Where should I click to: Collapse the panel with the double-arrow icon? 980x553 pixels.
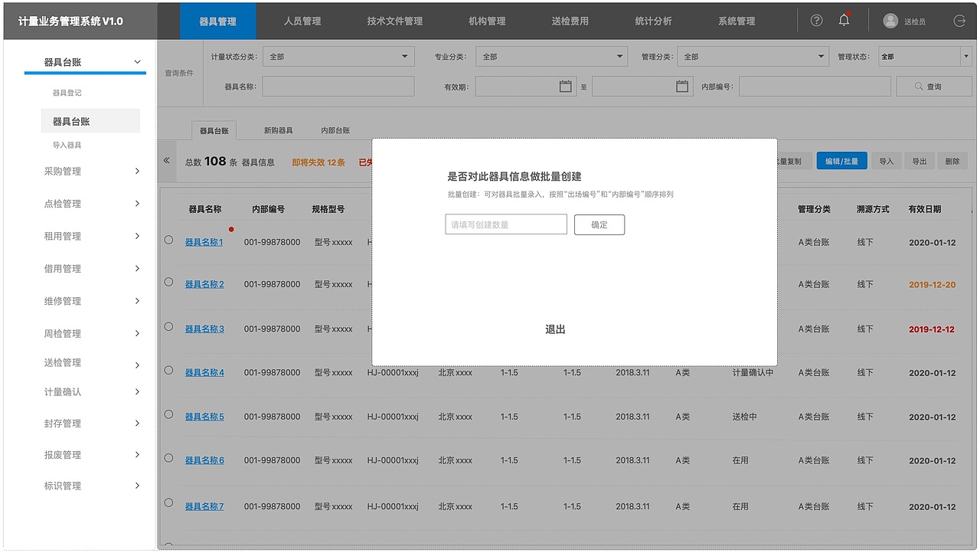pyautogui.click(x=167, y=161)
